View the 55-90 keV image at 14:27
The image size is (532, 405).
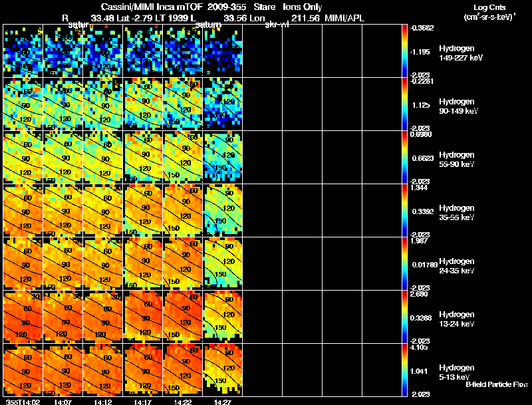(222, 158)
